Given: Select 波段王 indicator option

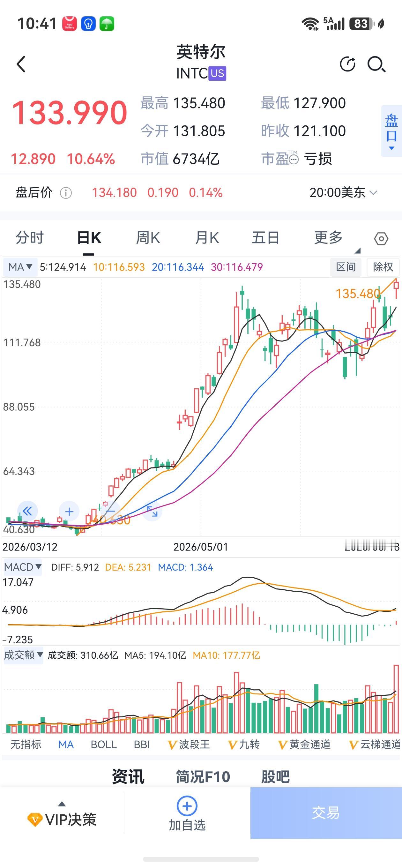Looking at the screenshot, I should 194,745.
